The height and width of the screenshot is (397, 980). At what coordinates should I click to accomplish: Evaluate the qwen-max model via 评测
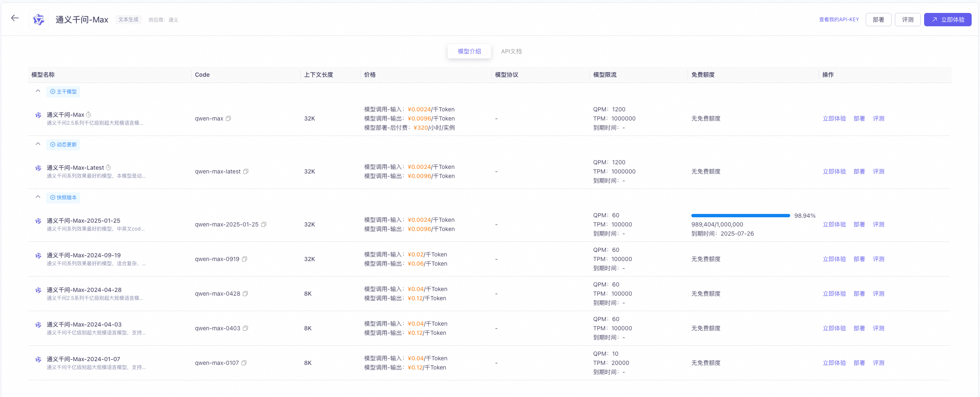[x=879, y=118]
